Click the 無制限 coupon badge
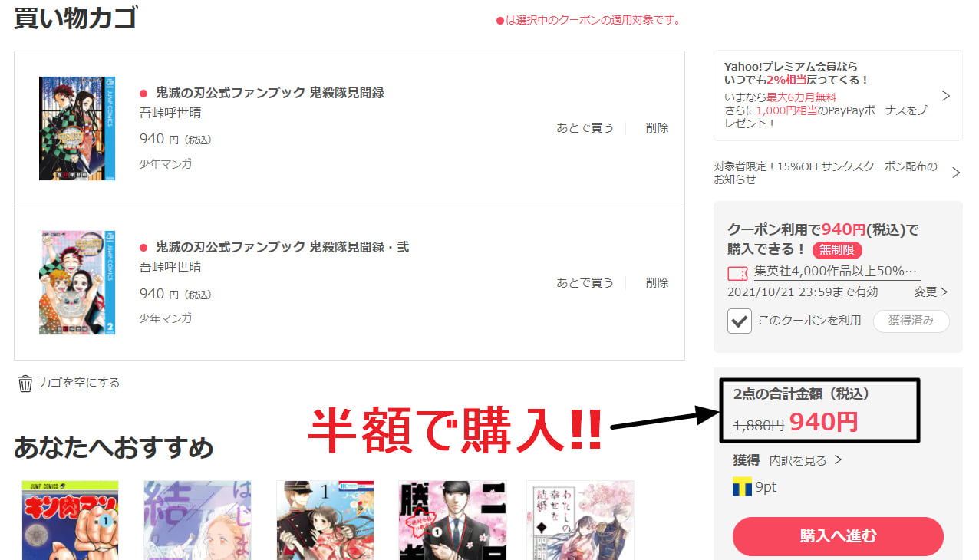Screen dimensions: 979x560 tap(837, 250)
